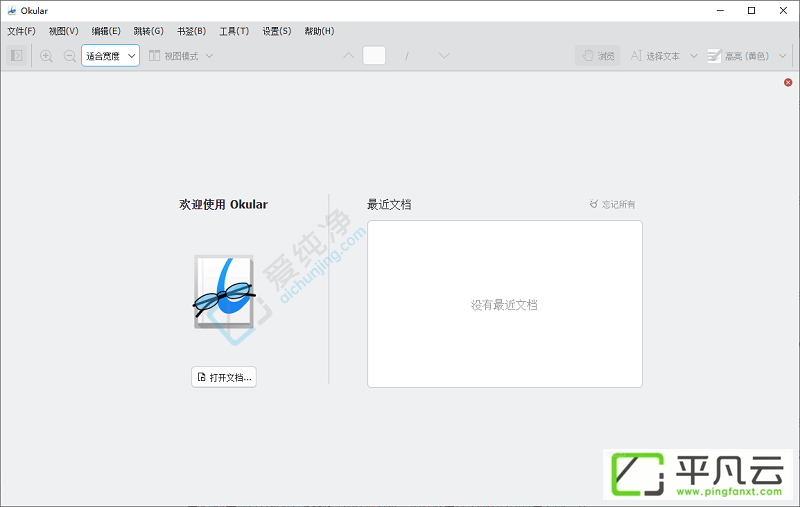Click the page number input box
The width and height of the screenshot is (800, 507).
(374, 55)
